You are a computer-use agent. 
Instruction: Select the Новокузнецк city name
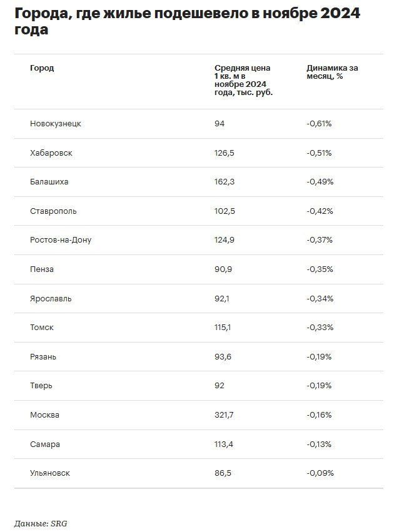56,124
